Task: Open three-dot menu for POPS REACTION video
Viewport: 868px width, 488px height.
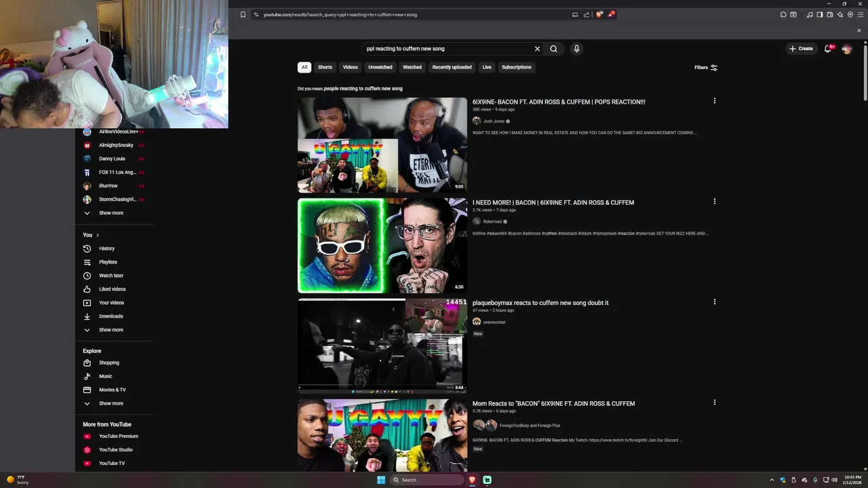Action: (x=714, y=101)
